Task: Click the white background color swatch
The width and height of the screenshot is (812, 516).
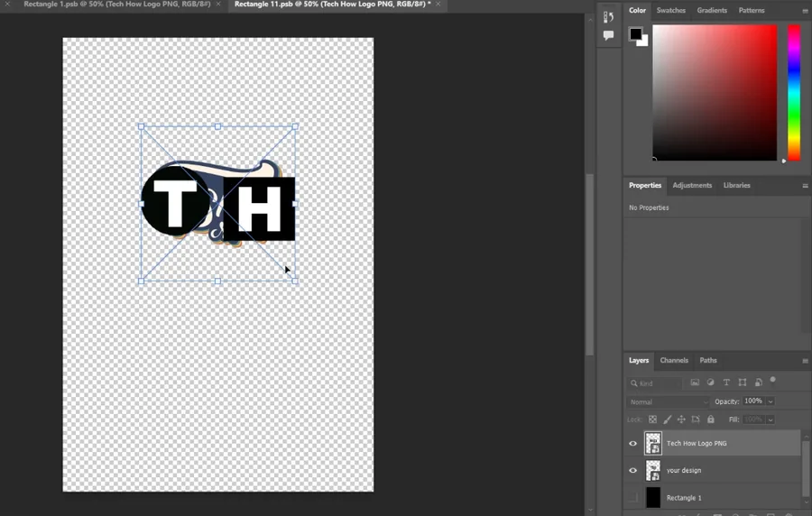Action: (644, 42)
